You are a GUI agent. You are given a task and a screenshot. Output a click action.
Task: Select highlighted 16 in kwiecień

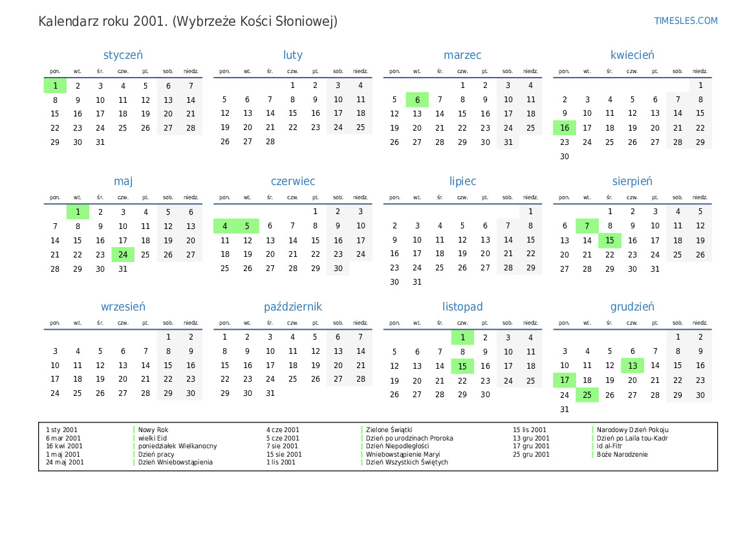565,128
